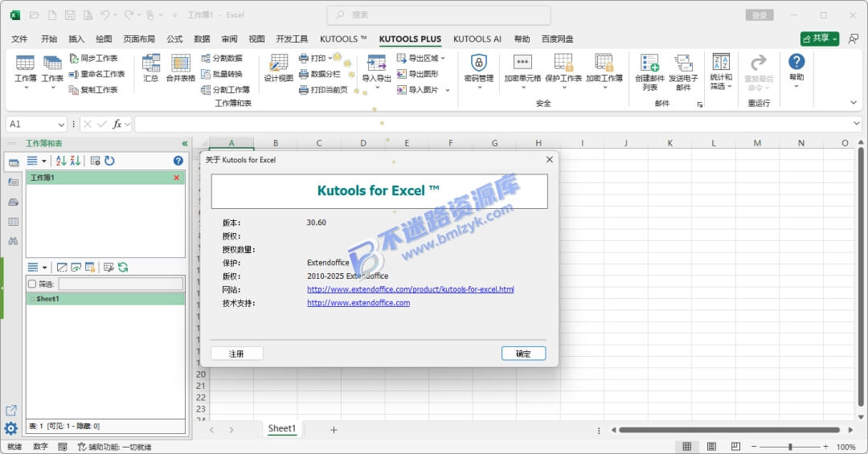Switch to the find and replace binoculars pane
Viewport: 868px width, 454px height.
click(x=13, y=241)
